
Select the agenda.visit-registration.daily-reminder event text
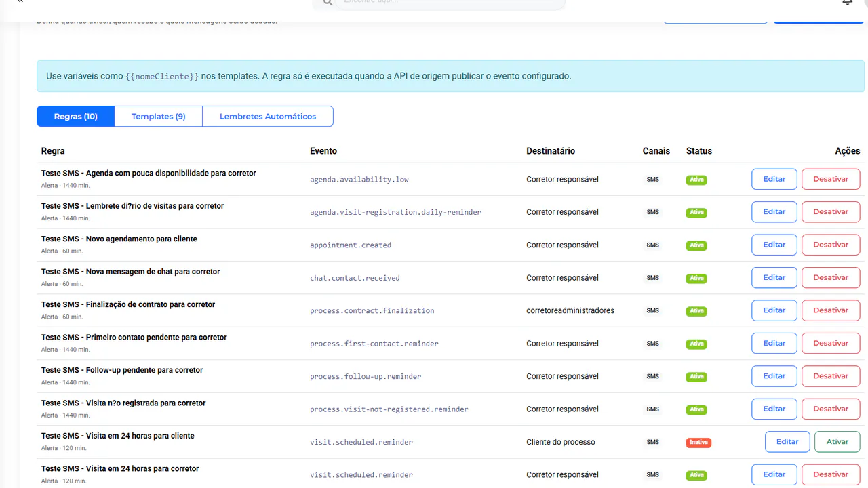coord(395,212)
